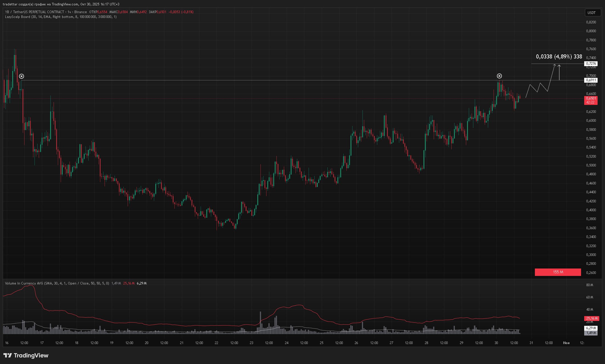Image resolution: width=605 pixels, height=364 pixels.
Task: Click the tradettar TradingView.com header text
Action: [x=61, y=4]
